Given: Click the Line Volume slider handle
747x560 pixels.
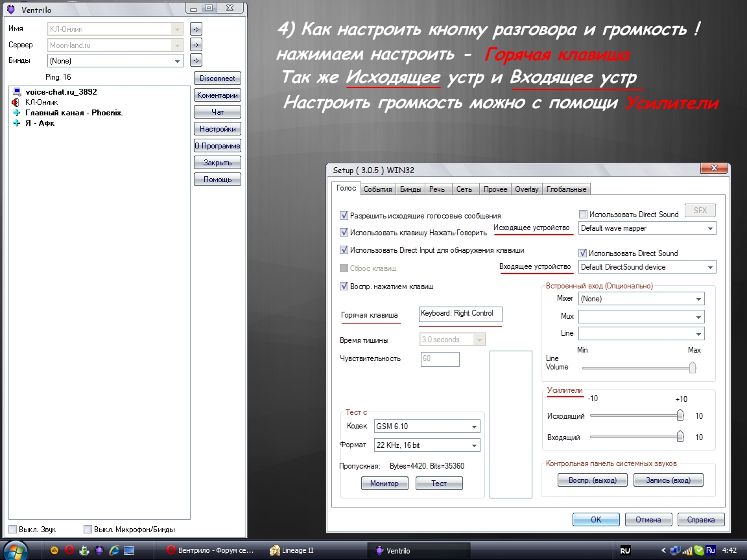Looking at the screenshot, I should [x=693, y=367].
